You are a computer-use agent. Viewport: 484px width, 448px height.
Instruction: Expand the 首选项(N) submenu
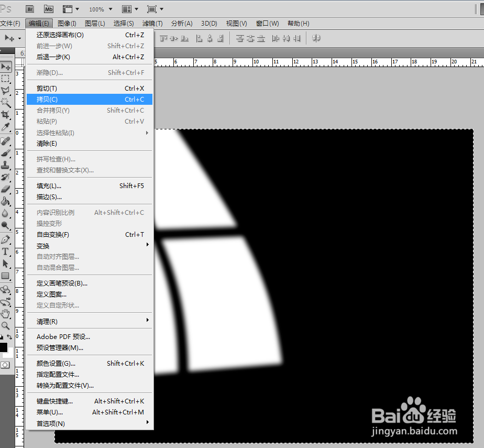pos(90,423)
